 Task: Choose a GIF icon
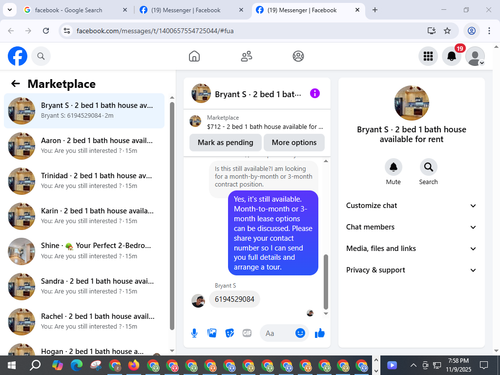247,333
